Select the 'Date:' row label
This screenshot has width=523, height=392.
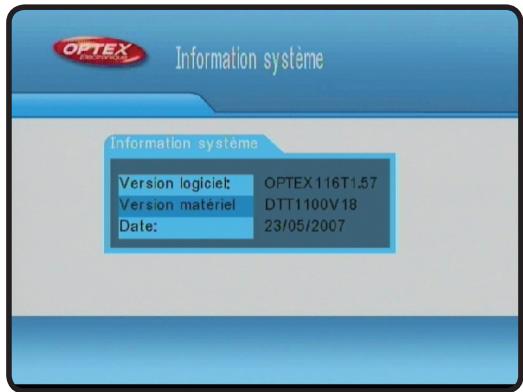186,227
